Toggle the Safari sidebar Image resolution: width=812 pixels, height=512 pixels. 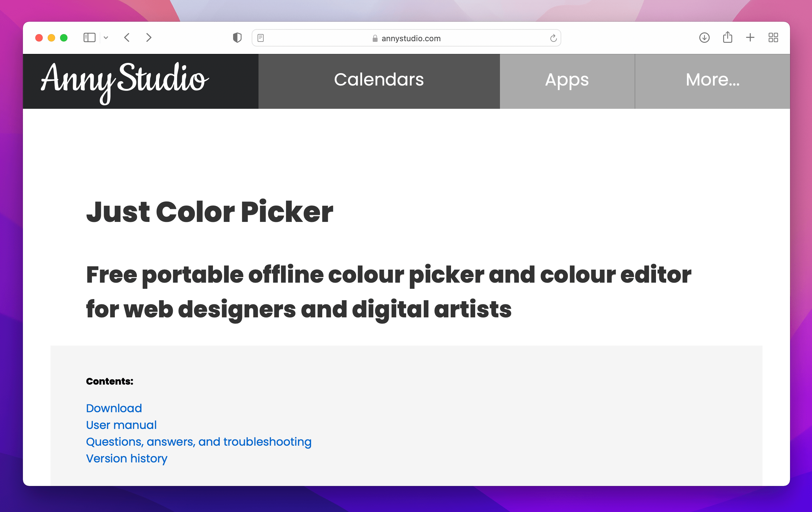click(89, 38)
